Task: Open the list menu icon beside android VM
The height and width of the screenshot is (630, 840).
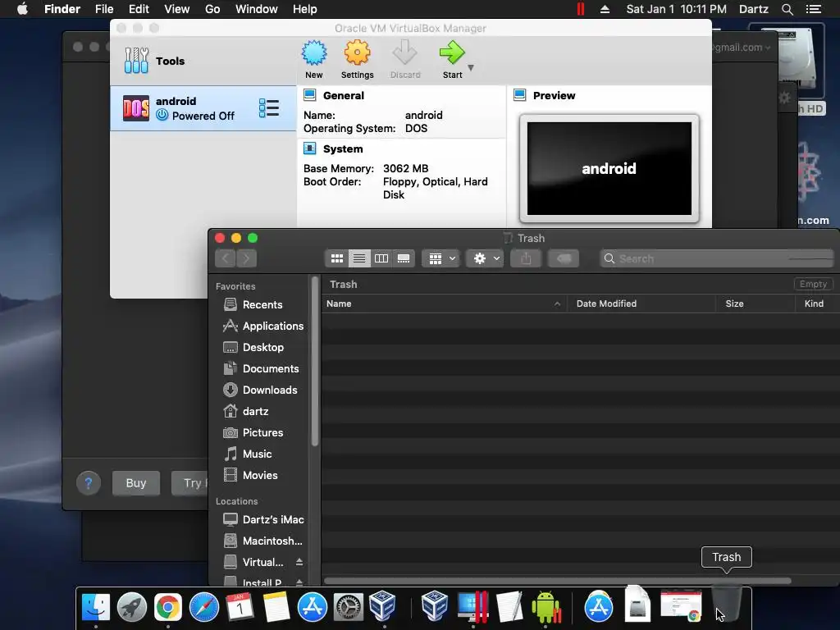Action: coord(269,108)
